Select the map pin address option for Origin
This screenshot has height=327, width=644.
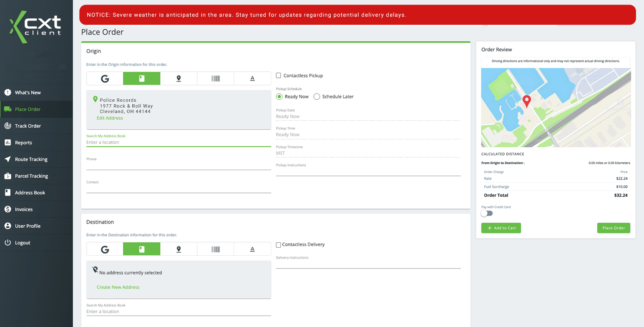coord(179,78)
